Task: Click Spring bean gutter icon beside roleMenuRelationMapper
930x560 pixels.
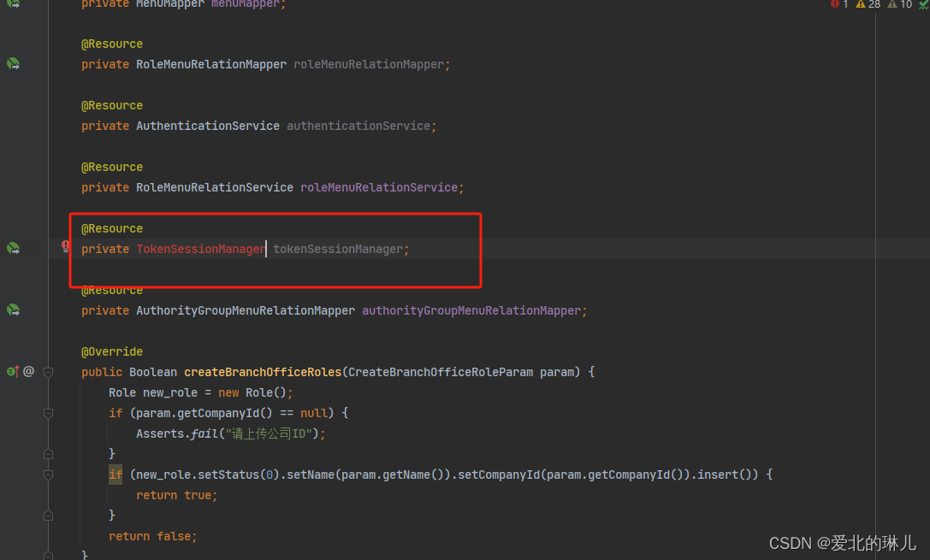Action: [13, 64]
